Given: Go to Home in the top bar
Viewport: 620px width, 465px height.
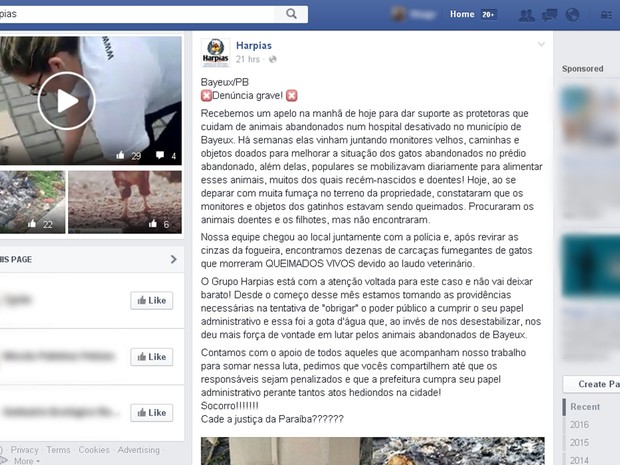Looking at the screenshot, I should coord(462,14).
